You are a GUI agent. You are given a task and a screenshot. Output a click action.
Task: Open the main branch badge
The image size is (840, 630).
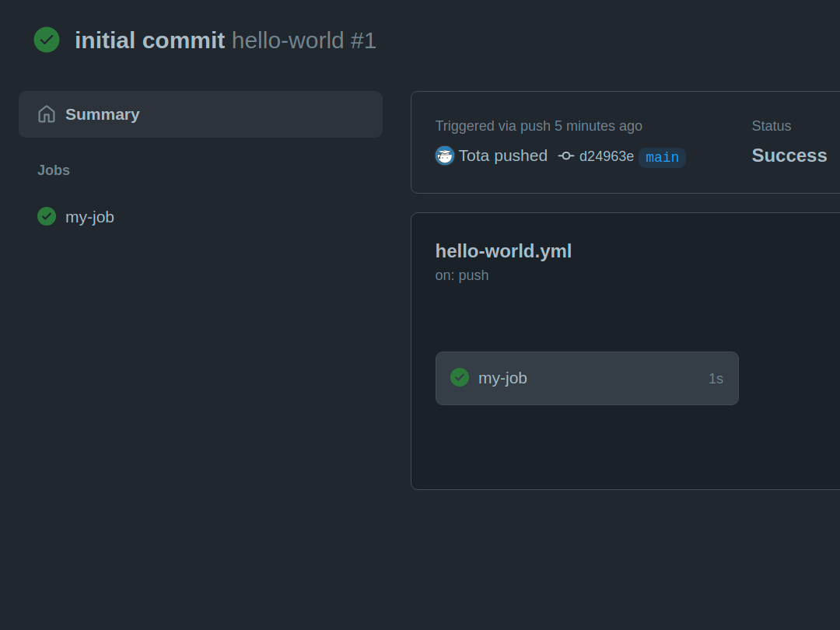tap(662, 157)
